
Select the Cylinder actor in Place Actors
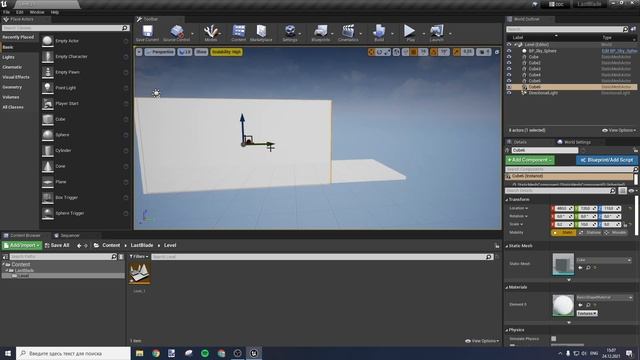point(85,150)
